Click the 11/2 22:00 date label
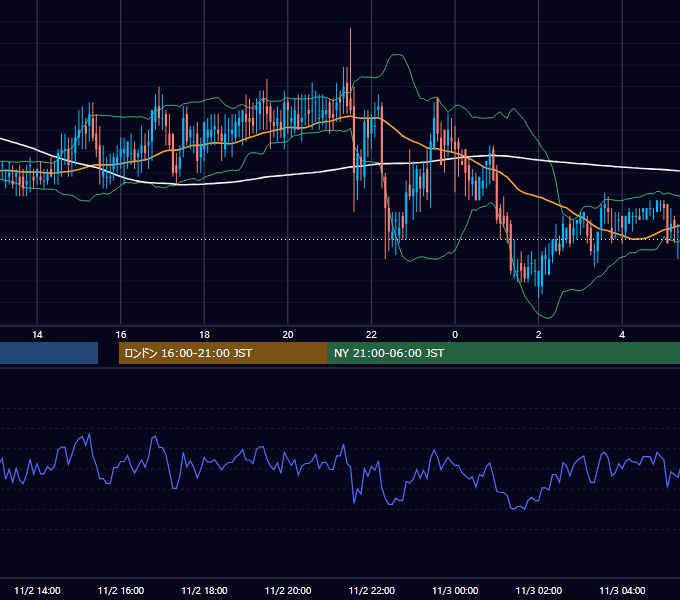The width and height of the screenshot is (680, 600). [372, 590]
